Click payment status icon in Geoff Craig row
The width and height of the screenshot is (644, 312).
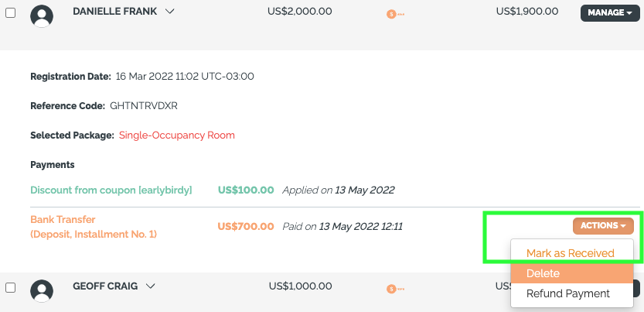click(395, 289)
